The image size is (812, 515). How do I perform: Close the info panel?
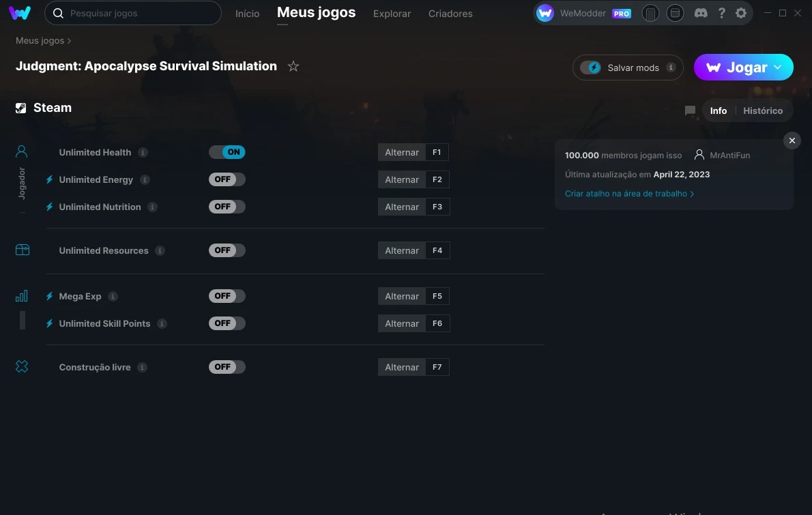tap(792, 141)
